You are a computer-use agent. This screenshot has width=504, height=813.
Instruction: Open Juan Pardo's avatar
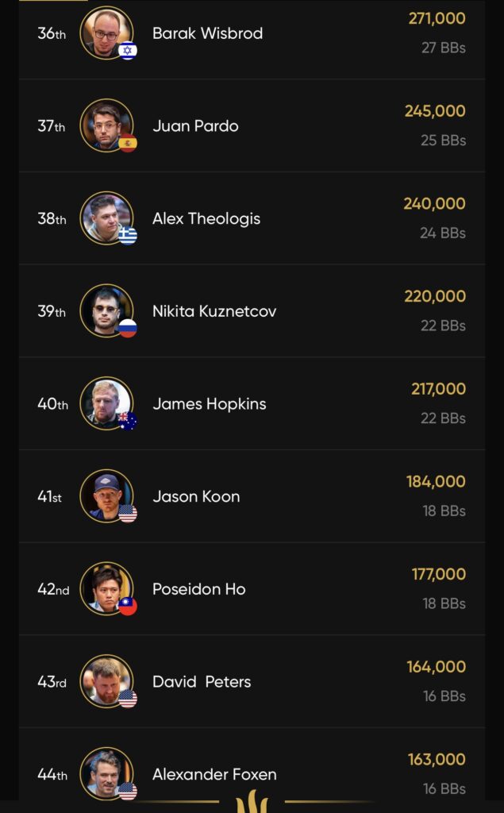106,125
